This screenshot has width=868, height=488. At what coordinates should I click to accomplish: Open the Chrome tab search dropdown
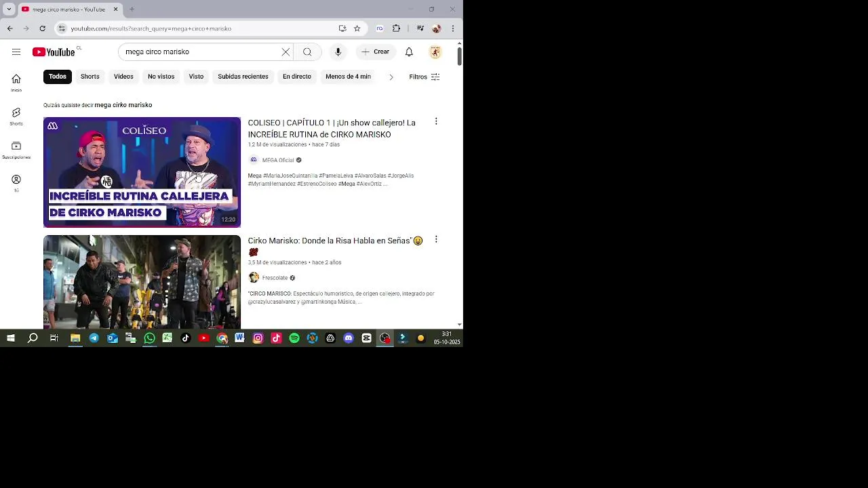point(9,9)
